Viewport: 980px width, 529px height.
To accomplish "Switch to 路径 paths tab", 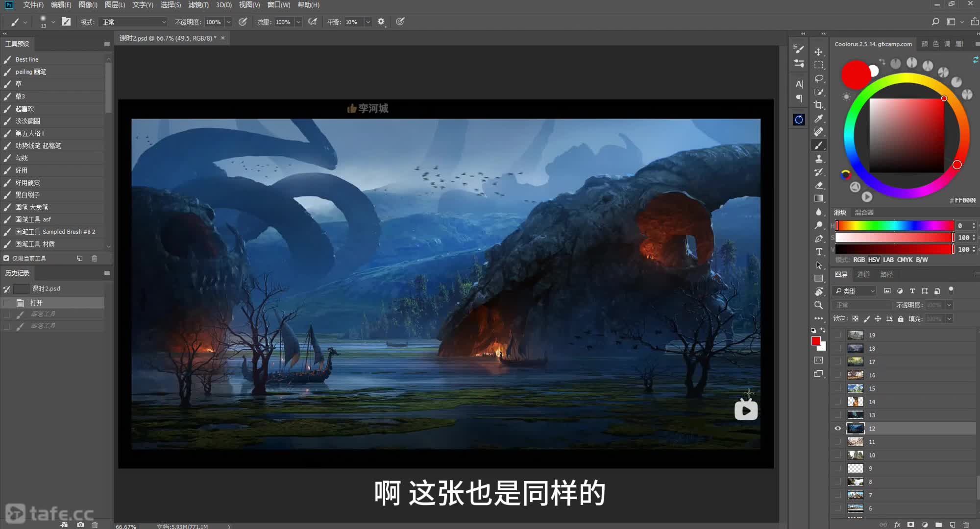I will point(886,274).
